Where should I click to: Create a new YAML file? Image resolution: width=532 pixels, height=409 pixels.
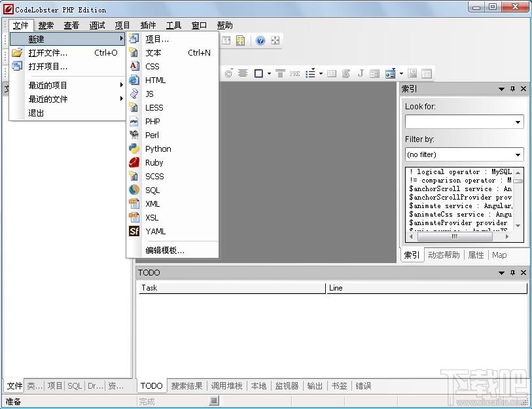[x=172, y=232]
